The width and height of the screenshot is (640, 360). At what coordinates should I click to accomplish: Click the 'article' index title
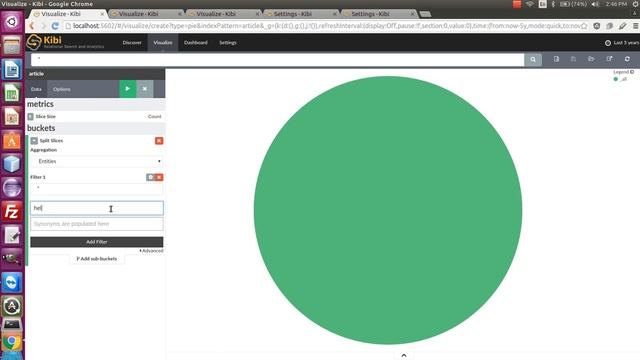(x=36, y=74)
